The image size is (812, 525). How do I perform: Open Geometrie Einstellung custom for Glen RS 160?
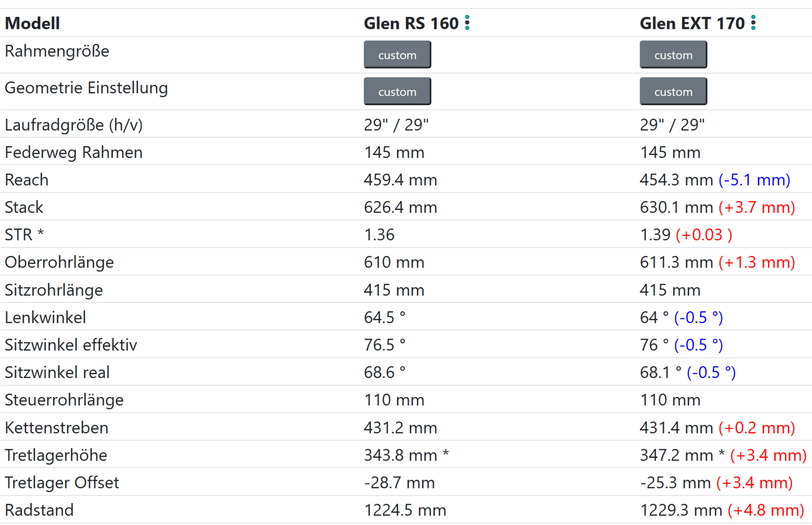click(x=397, y=91)
